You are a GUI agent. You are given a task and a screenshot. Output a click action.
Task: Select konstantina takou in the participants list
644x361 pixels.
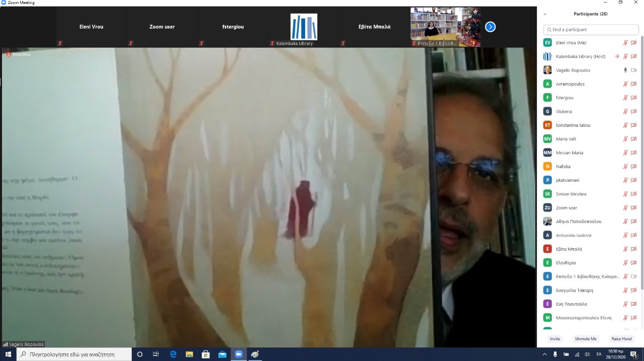pyautogui.click(x=573, y=125)
